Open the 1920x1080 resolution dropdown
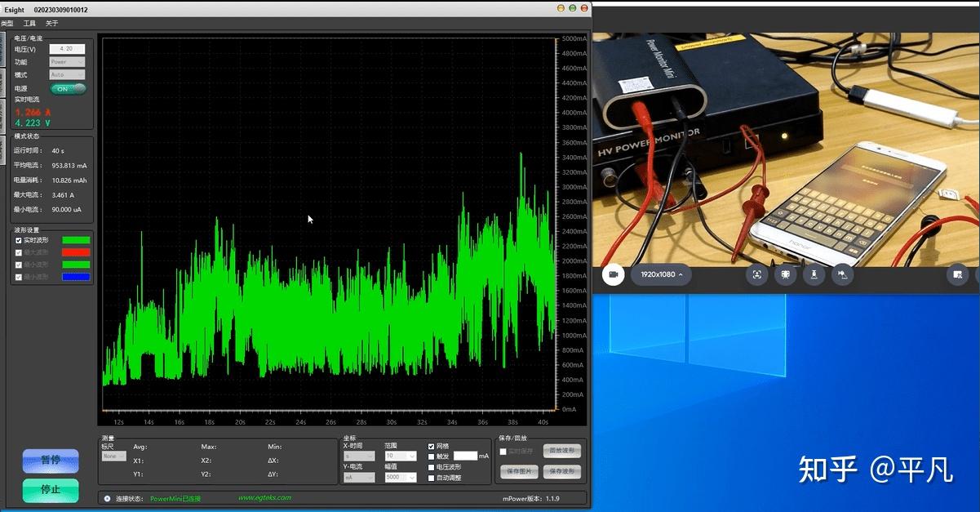Viewport: 980px width, 512px height. pyautogui.click(x=661, y=275)
